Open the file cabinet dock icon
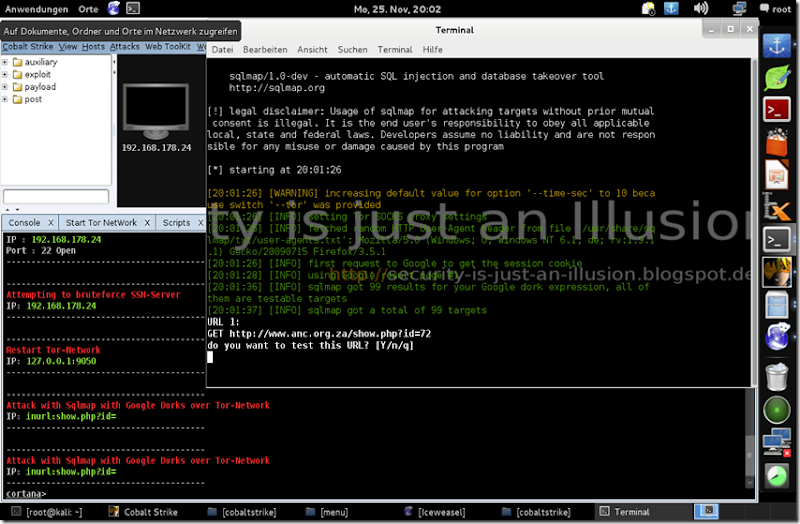The height and width of the screenshot is (524, 800). (x=777, y=304)
